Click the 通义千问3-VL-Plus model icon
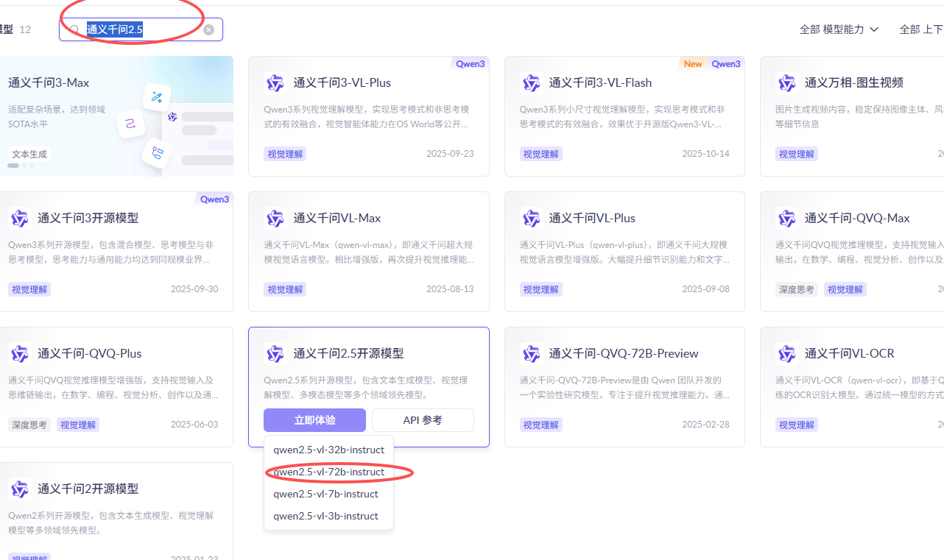This screenshot has width=944, height=560. [275, 82]
